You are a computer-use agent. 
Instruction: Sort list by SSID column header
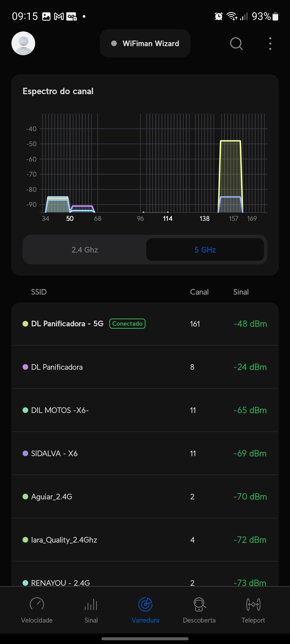39,292
